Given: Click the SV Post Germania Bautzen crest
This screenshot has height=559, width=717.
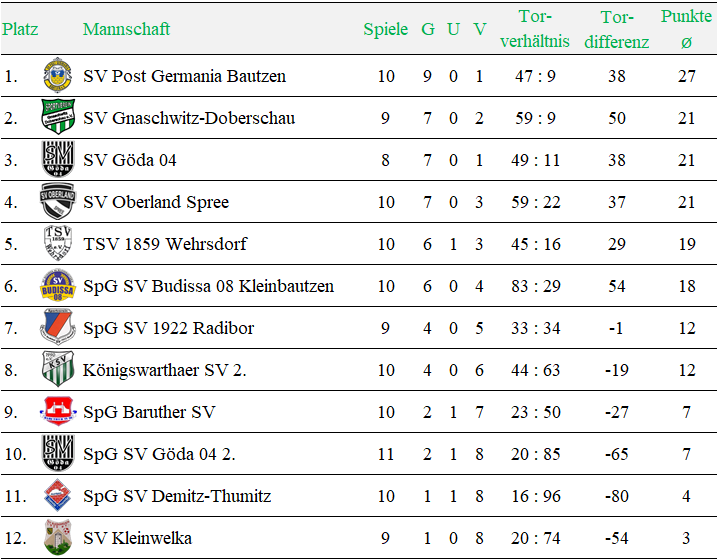Looking at the screenshot, I should pyautogui.click(x=58, y=75).
